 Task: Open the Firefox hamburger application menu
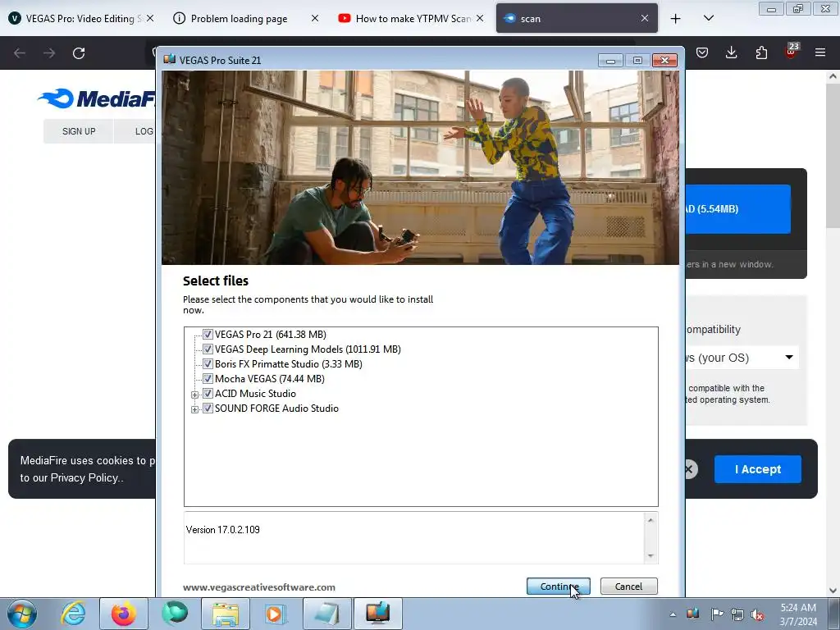point(820,52)
